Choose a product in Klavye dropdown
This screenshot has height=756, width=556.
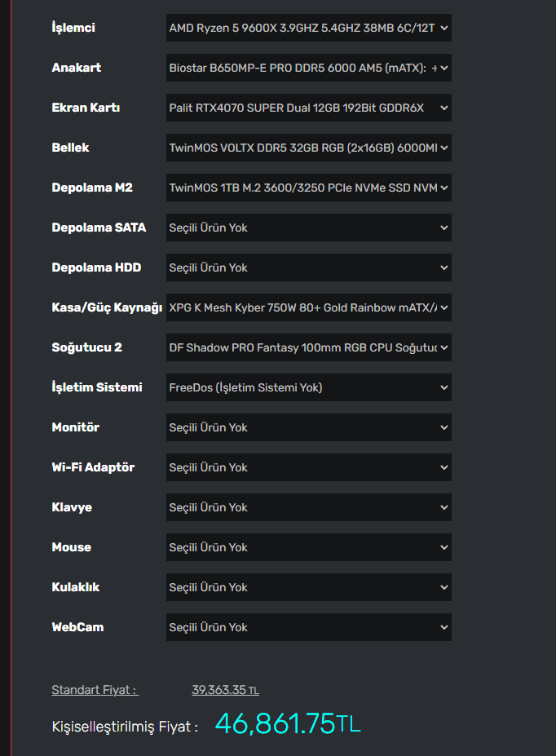tap(308, 507)
